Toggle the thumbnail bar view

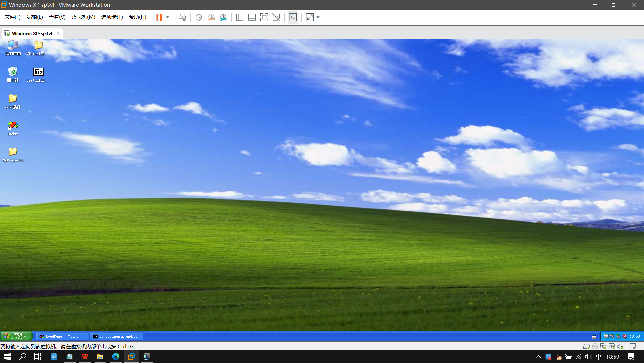(252, 17)
